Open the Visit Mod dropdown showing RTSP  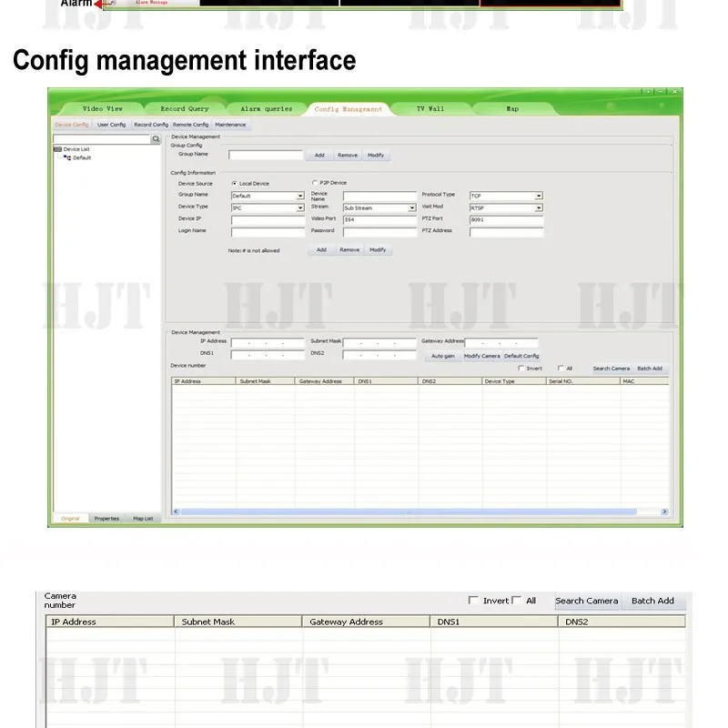click(x=506, y=208)
